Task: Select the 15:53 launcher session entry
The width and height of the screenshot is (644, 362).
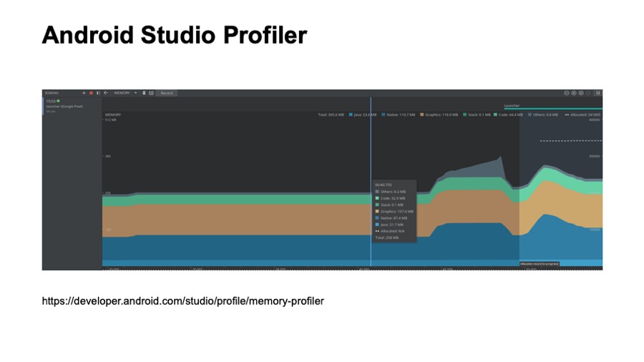Action: (x=64, y=105)
